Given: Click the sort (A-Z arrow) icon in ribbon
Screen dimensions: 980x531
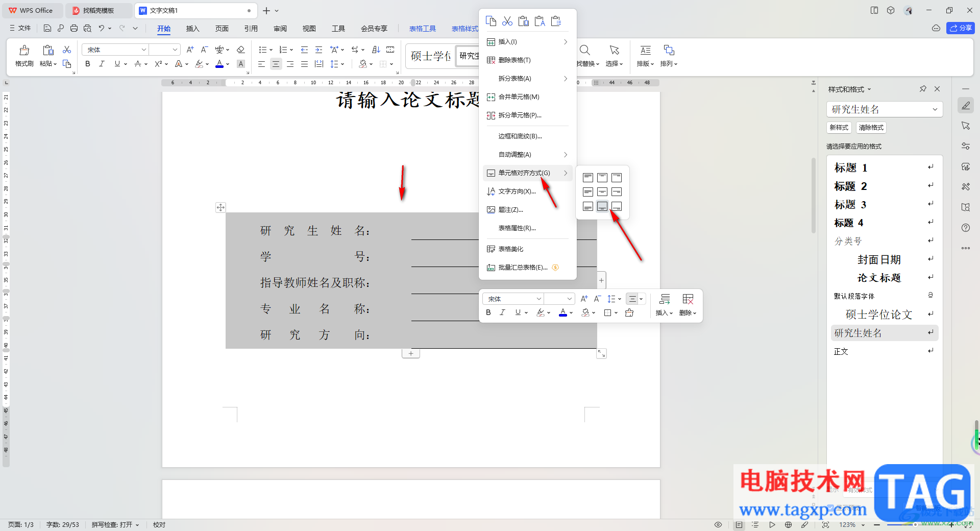Looking at the screenshot, I should [376, 50].
